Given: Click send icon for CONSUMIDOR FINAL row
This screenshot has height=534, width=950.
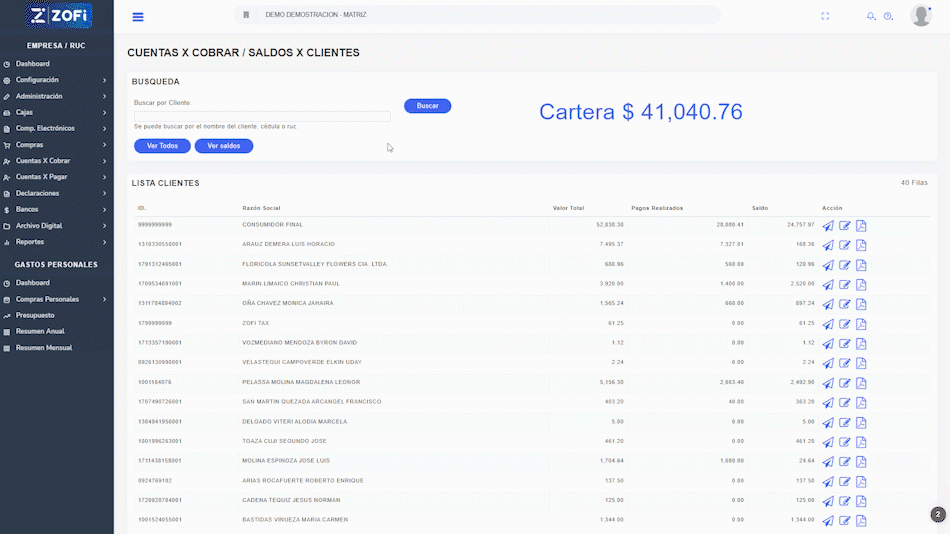Looking at the screenshot, I should [x=828, y=226].
